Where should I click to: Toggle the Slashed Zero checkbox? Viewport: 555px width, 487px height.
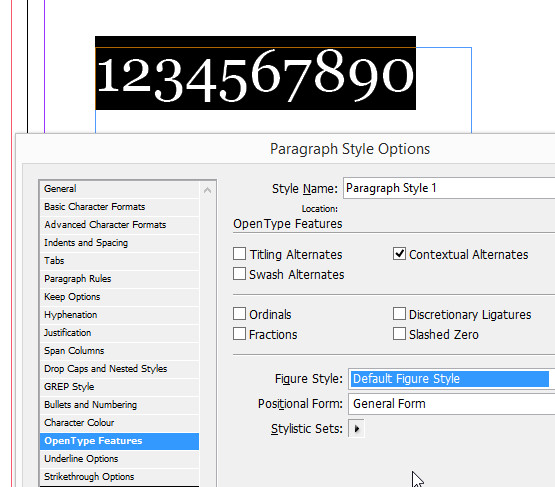click(x=399, y=334)
